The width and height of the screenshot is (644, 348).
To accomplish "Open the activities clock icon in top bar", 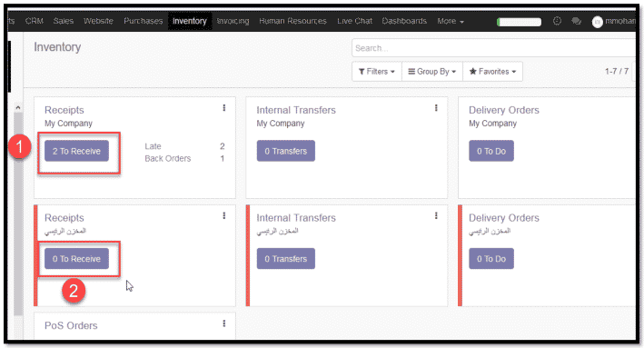I will click(557, 21).
